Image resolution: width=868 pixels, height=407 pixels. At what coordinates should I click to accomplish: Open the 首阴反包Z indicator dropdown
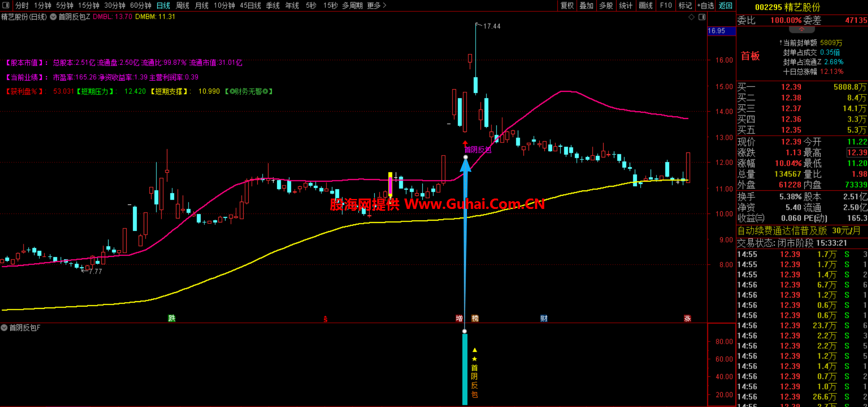click(53, 17)
